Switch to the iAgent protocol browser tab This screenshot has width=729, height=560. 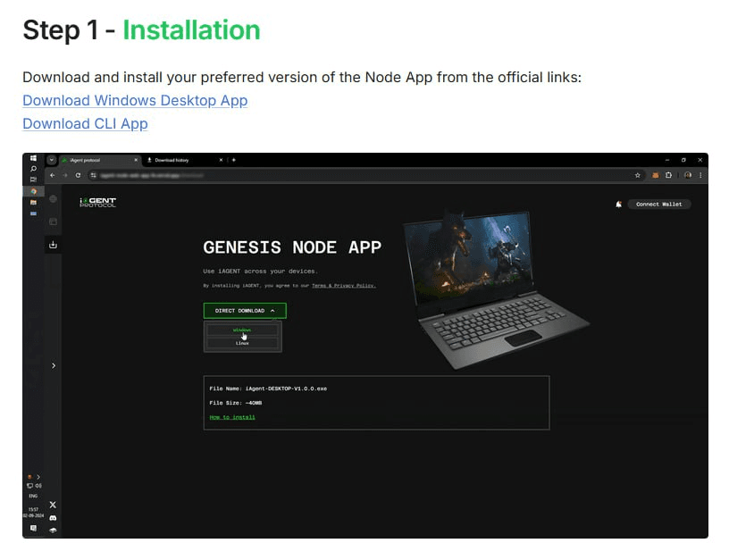point(99,161)
